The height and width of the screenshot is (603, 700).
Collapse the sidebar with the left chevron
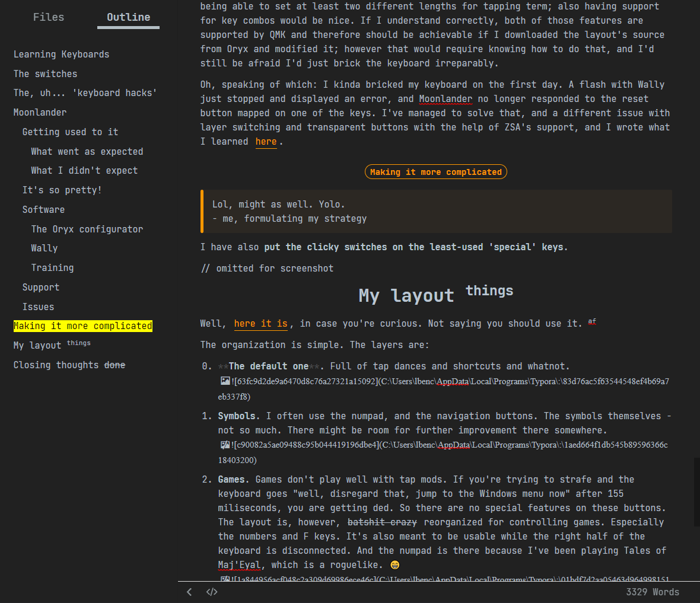[x=189, y=592]
